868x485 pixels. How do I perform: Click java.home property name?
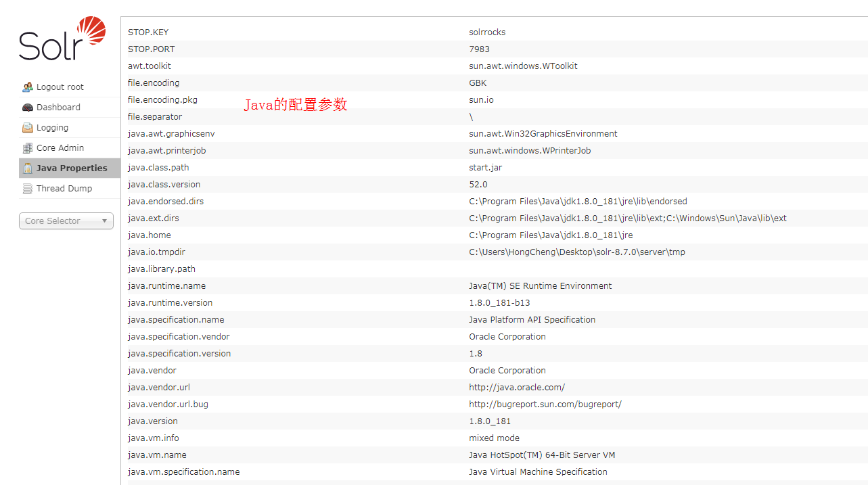click(150, 235)
